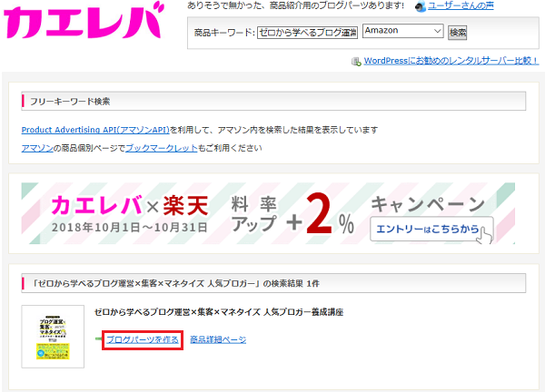Click the 検索 search button

(457, 33)
